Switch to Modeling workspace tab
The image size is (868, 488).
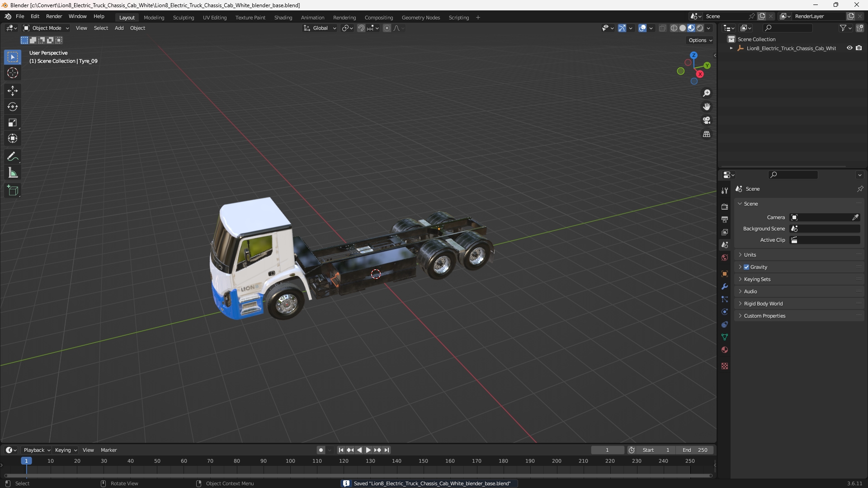(154, 18)
